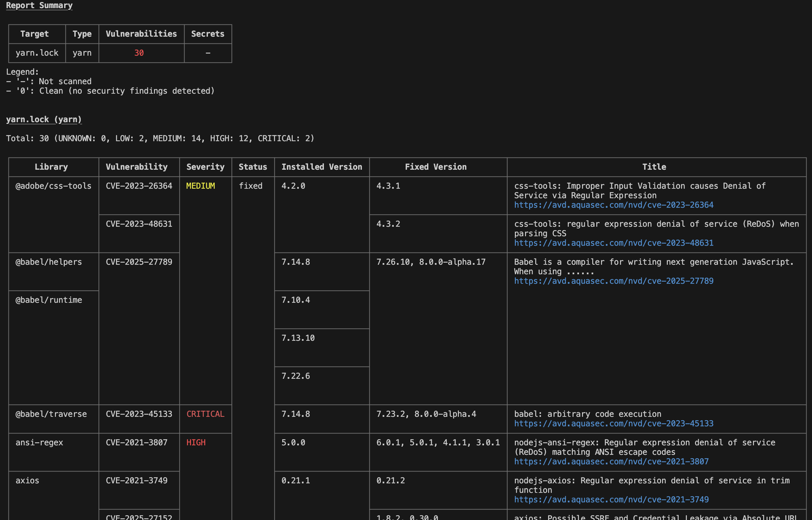Click the Type column header
This screenshot has width=812, height=520.
tap(82, 34)
